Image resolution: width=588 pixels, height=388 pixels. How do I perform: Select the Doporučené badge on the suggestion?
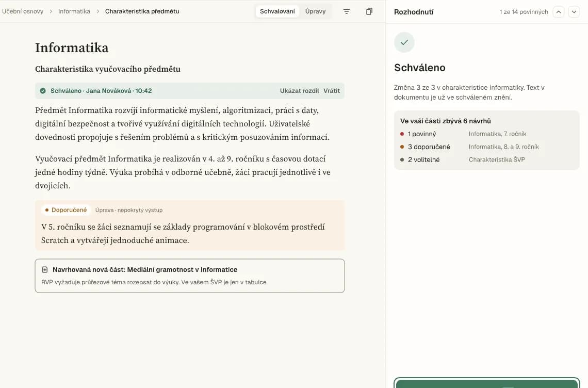pos(66,210)
